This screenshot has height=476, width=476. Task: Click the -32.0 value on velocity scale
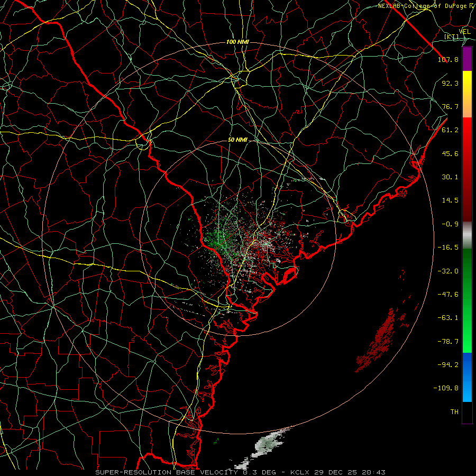pos(448,271)
